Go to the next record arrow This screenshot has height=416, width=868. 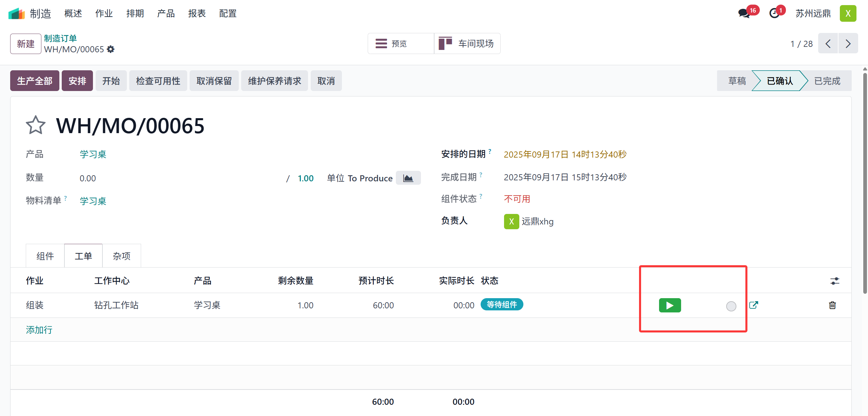point(848,43)
